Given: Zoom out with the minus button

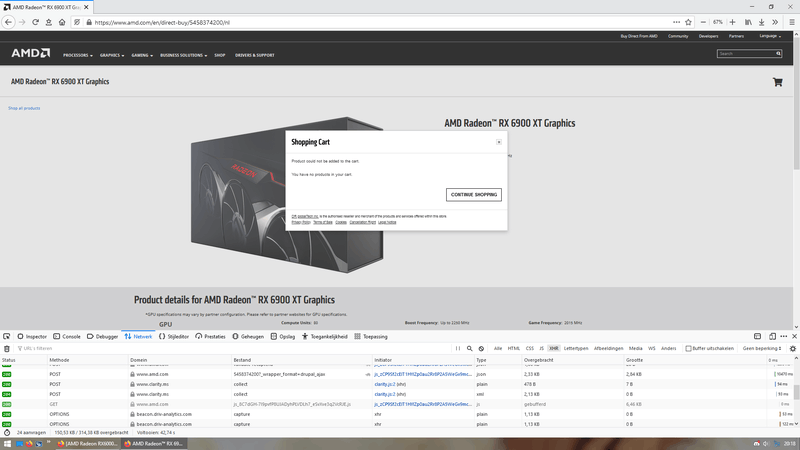Looking at the screenshot, I should pos(703,22).
